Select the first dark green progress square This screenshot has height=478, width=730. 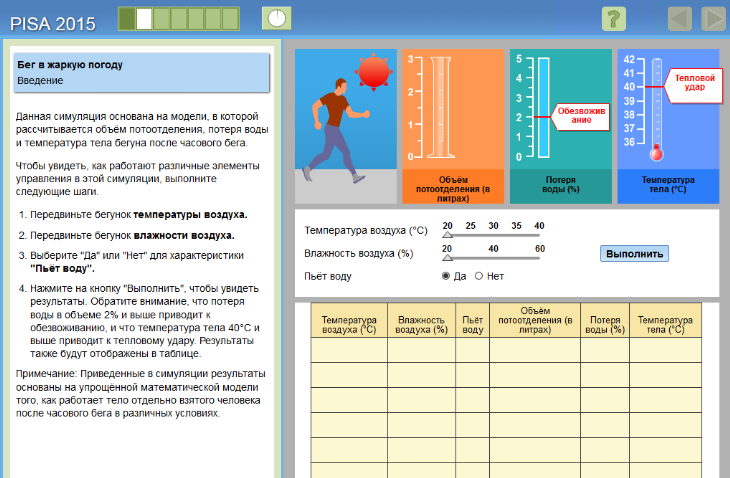click(x=127, y=19)
